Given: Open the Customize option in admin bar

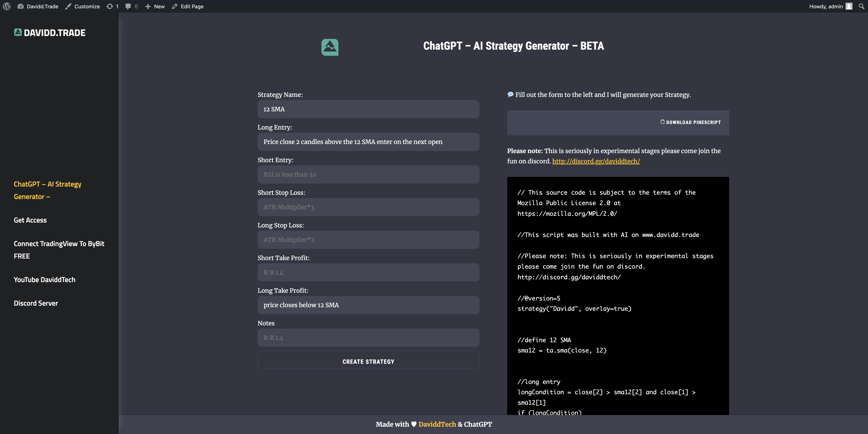Looking at the screenshot, I should [x=83, y=6].
